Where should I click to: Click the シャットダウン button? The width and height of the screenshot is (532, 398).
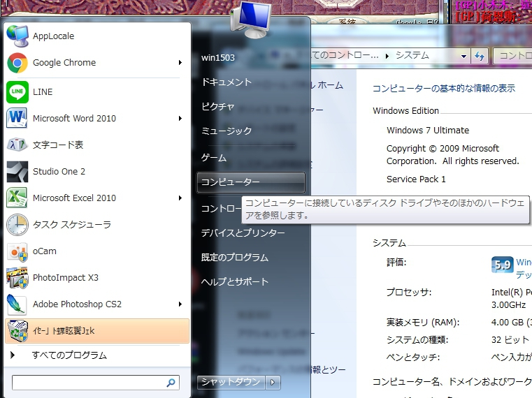click(231, 383)
